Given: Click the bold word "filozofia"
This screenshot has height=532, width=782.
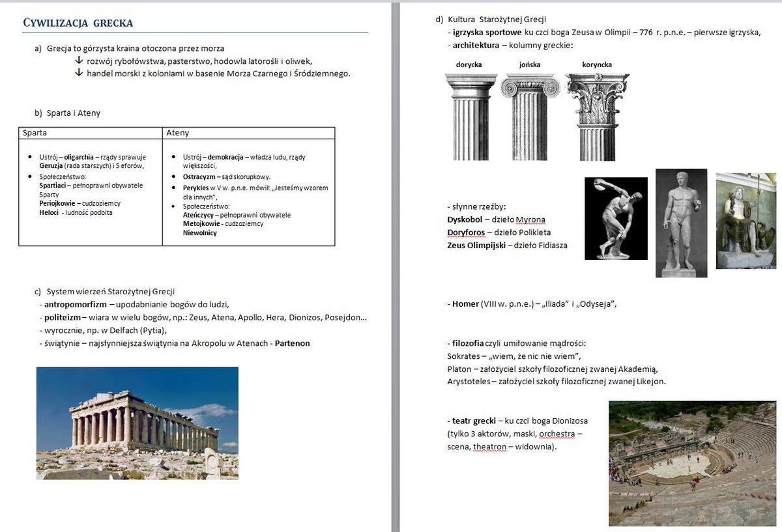Looking at the screenshot, I should [x=468, y=343].
